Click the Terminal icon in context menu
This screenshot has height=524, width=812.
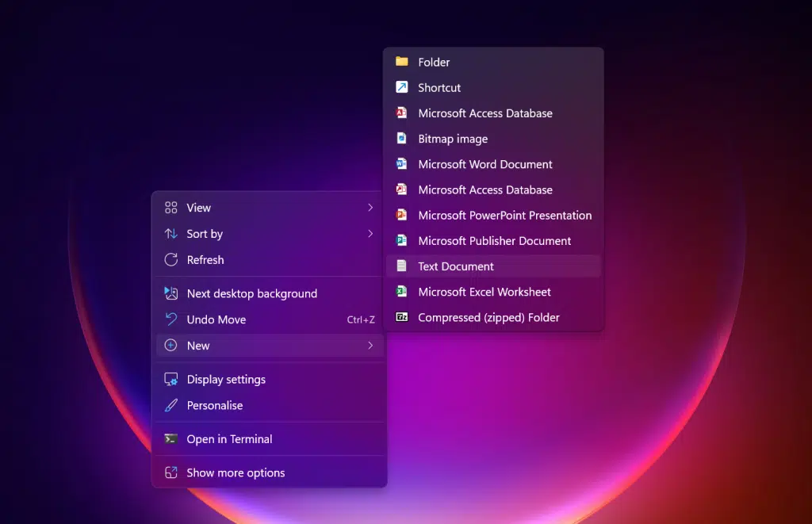(170, 439)
